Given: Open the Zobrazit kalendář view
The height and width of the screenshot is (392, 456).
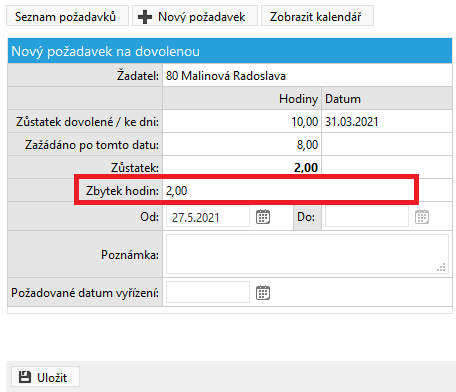Looking at the screenshot, I should pos(317,16).
